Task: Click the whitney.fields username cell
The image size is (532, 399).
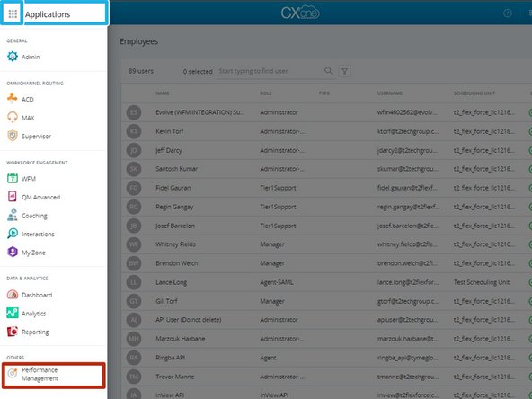Action: (x=407, y=244)
